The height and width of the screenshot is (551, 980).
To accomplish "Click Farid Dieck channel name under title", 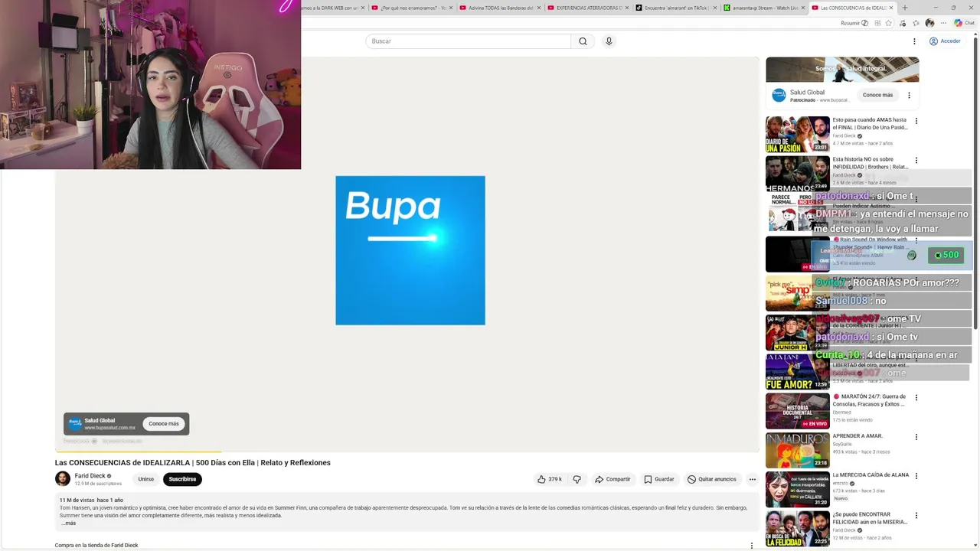I will pos(90,476).
